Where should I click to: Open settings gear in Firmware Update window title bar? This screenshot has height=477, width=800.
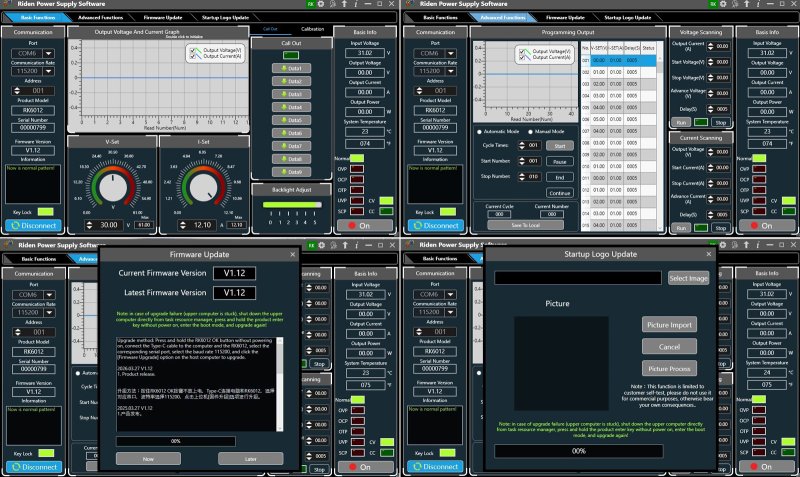[321, 245]
